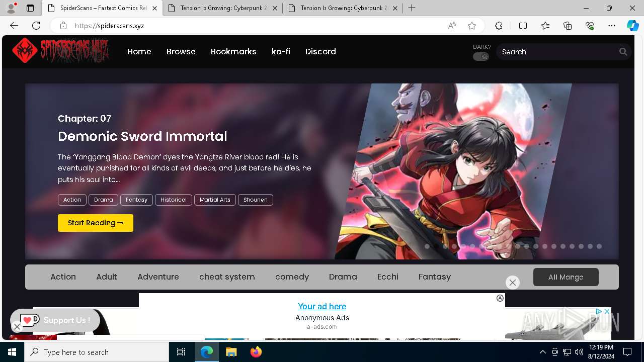Open the Fantasy category in genre bar
The width and height of the screenshot is (644, 362).
tap(435, 277)
